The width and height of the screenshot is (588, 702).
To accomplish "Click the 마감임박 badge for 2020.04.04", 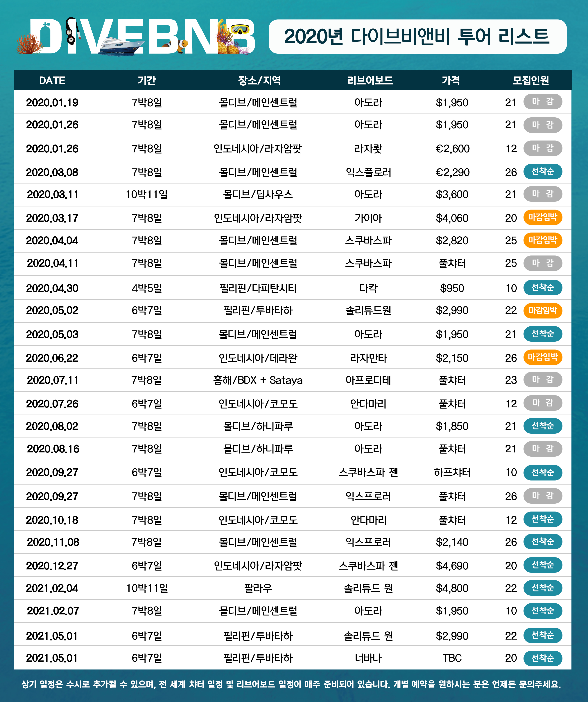I will (x=542, y=240).
